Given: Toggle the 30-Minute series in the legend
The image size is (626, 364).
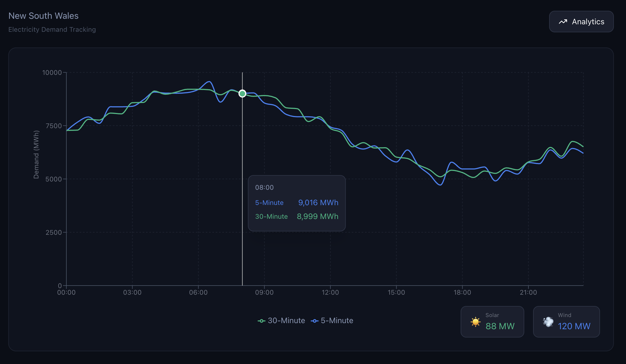Looking at the screenshot, I should (286, 321).
